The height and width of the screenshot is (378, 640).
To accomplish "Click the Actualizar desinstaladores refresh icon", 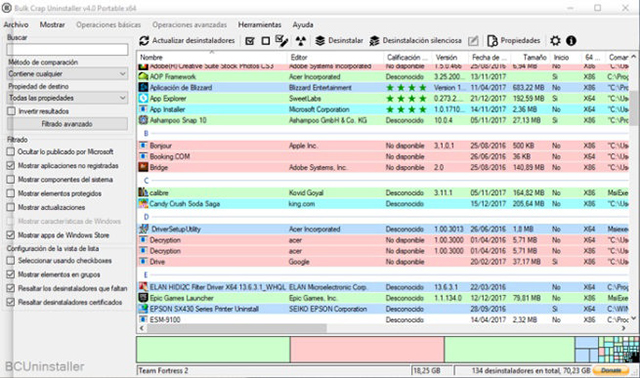I will (x=144, y=41).
